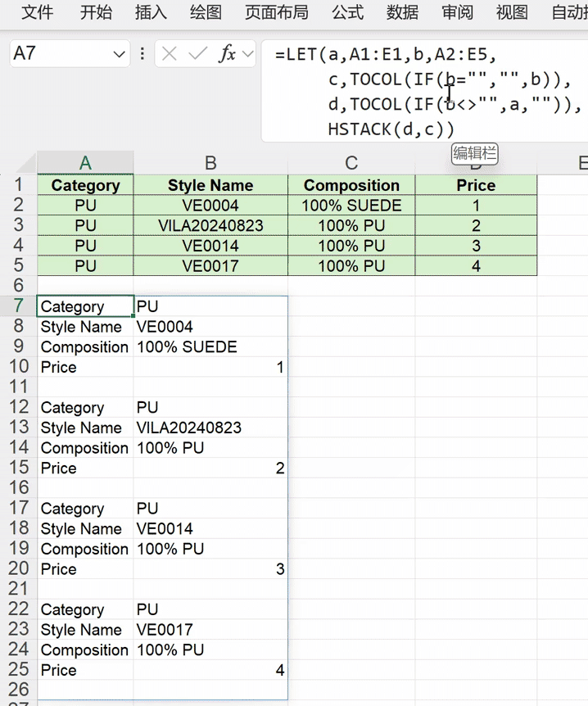Select cell B25 with value 4
The width and height of the screenshot is (588, 706).
(x=210, y=669)
